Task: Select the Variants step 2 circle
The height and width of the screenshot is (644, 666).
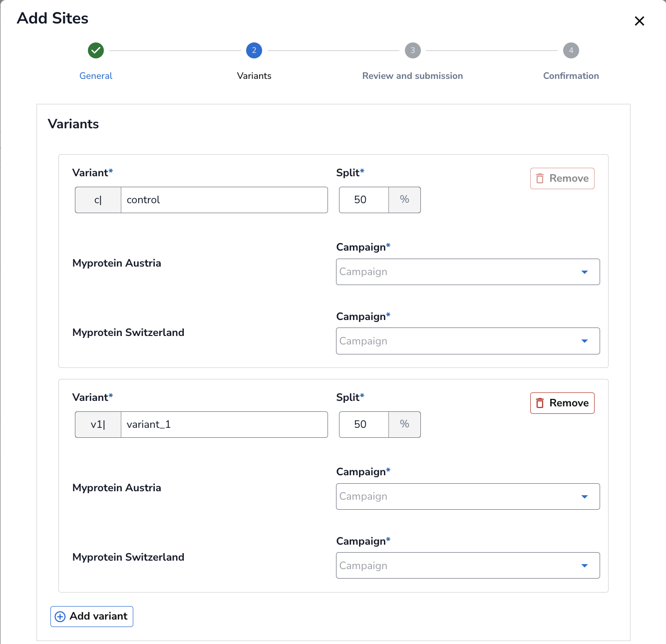Action: (x=254, y=50)
